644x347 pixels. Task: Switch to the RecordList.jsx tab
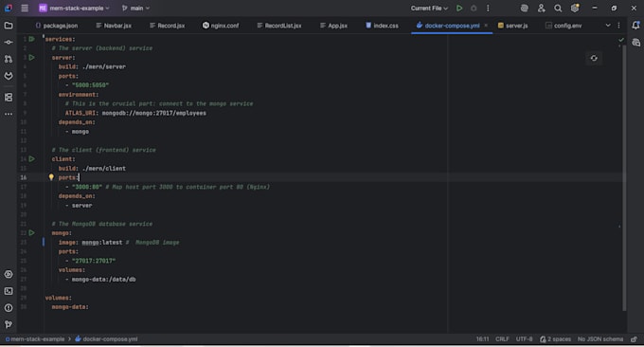pyautogui.click(x=279, y=26)
